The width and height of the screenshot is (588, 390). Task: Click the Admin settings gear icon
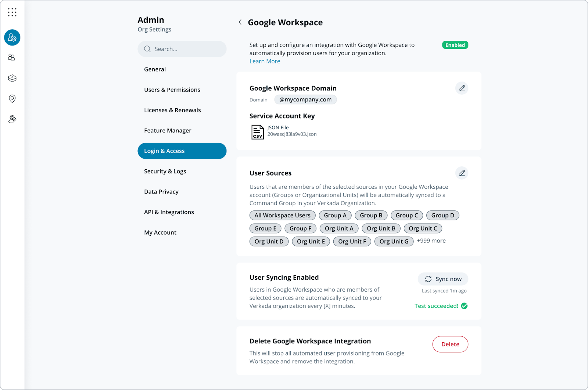pyautogui.click(x=12, y=37)
